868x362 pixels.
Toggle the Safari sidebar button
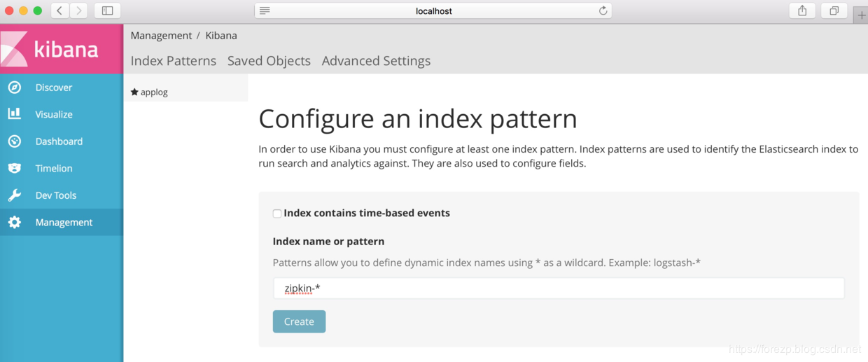107,11
